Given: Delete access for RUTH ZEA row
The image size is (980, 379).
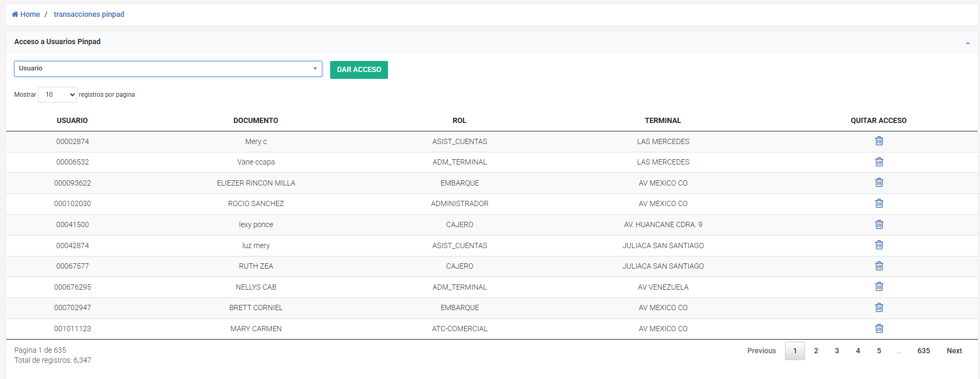Looking at the screenshot, I should 879,266.
